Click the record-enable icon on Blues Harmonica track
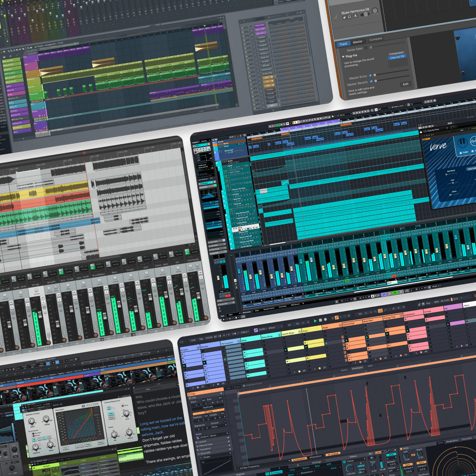 point(355,16)
